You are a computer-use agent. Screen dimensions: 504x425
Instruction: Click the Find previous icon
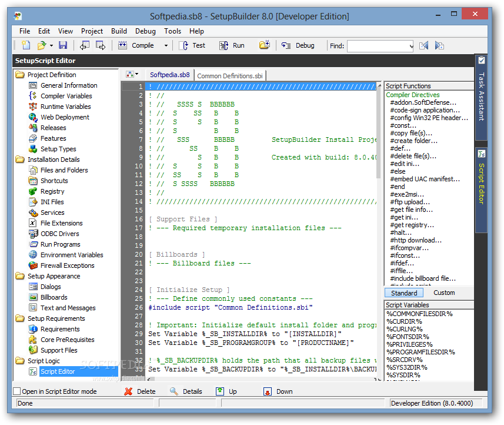pos(424,46)
